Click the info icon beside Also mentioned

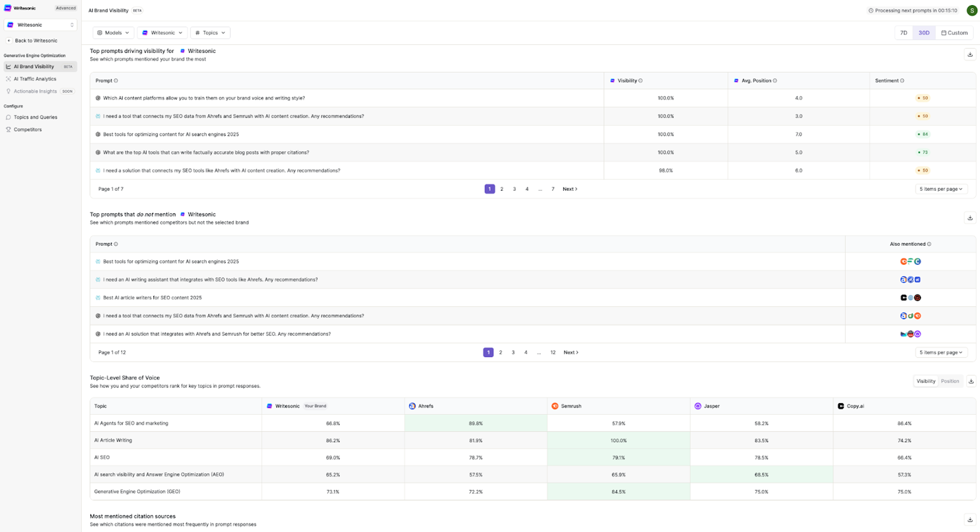(929, 244)
